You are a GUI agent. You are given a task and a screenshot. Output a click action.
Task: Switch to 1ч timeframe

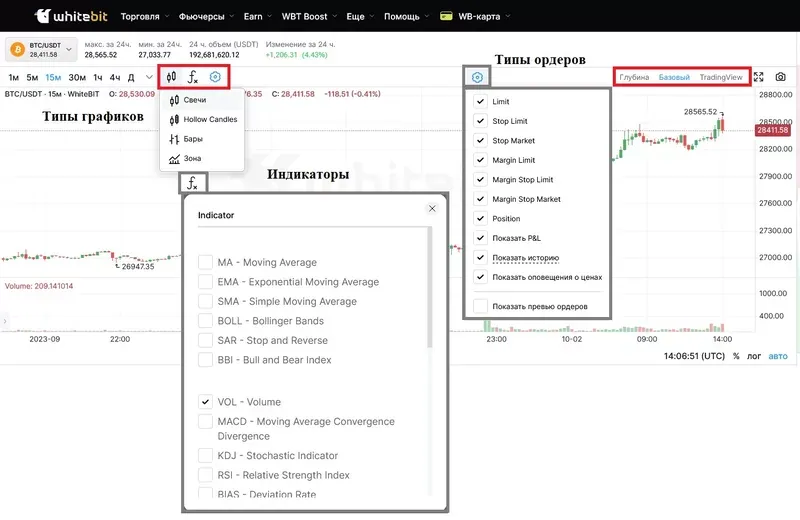(98, 78)
